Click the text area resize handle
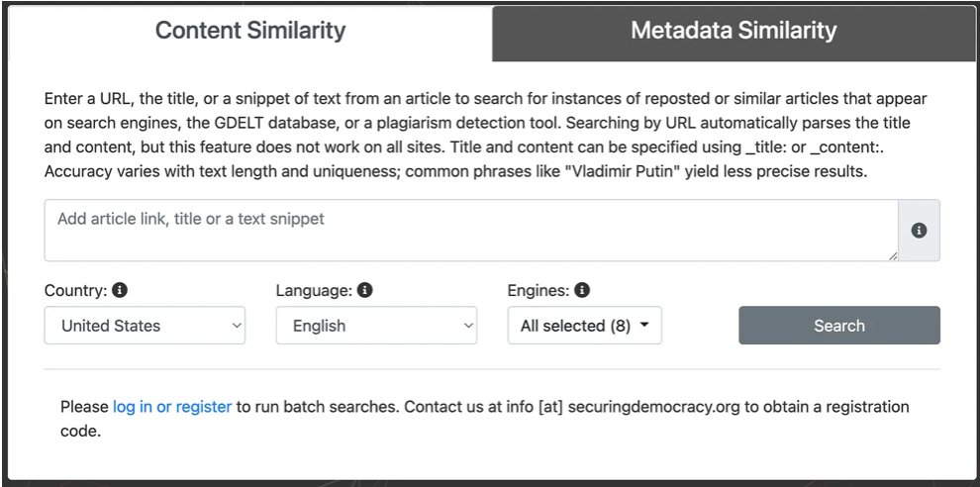The image size is (980, 487). pyautogui.click(x=892, y=255)
